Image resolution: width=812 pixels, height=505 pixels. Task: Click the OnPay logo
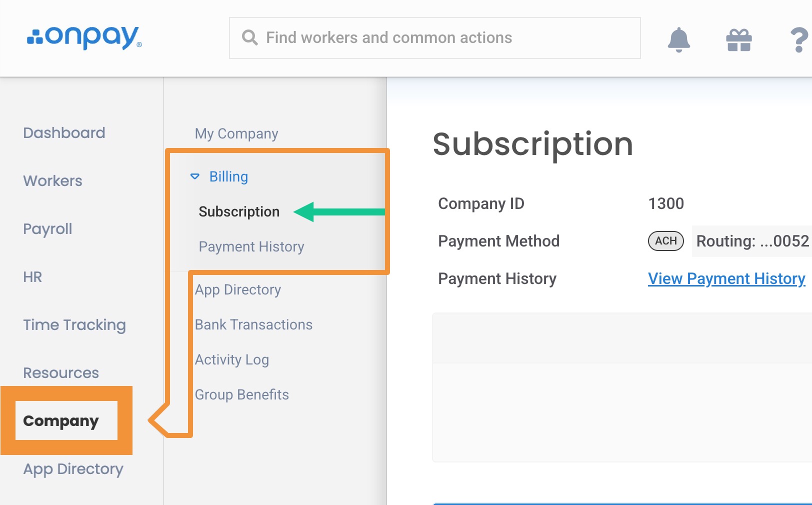point(84,37)
